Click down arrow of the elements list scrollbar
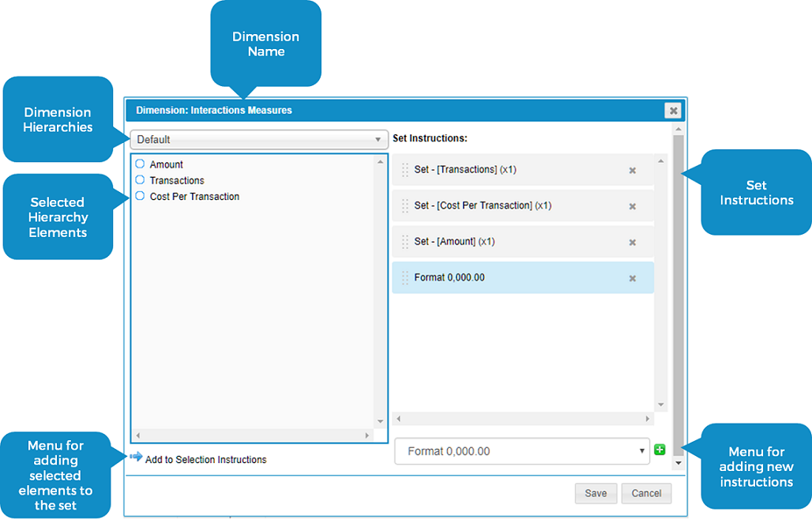 (380, 421)
